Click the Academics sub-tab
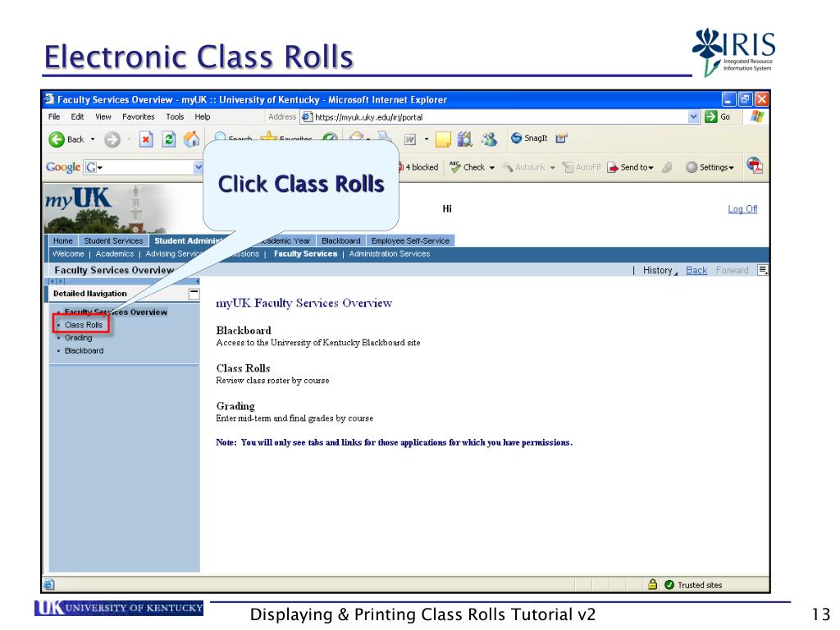 115,254
